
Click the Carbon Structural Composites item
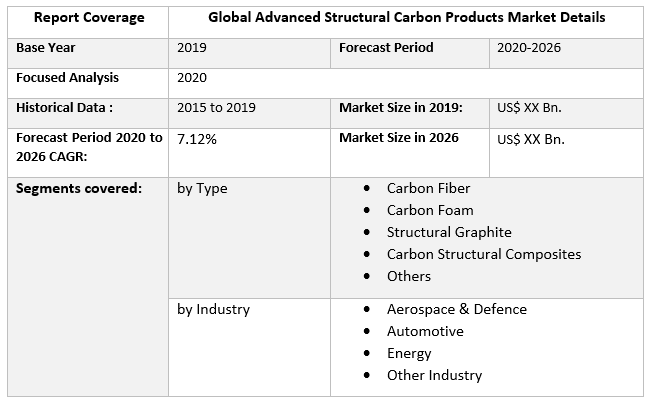tap(484, 254)
